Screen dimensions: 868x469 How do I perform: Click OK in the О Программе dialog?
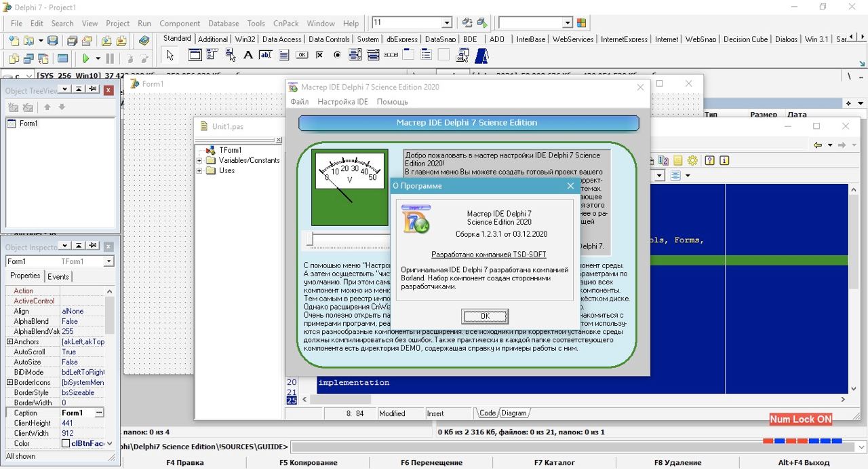(x=485, y=316)
